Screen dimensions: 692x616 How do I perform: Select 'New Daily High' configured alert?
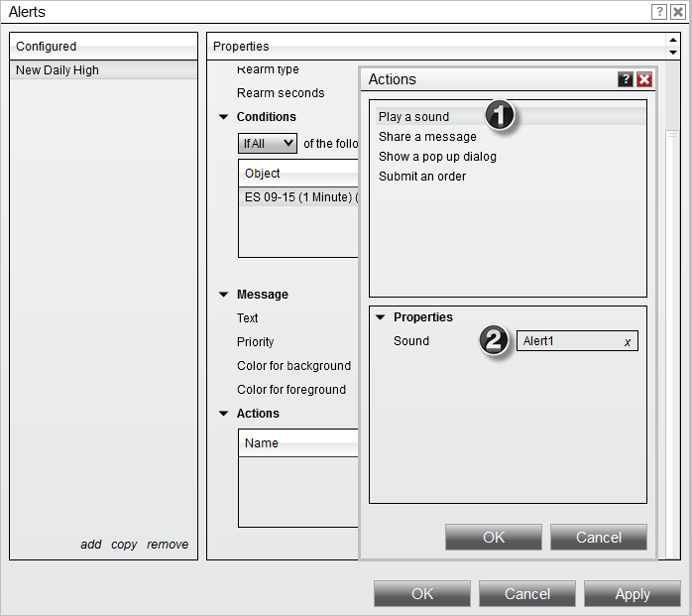[58, 70]
